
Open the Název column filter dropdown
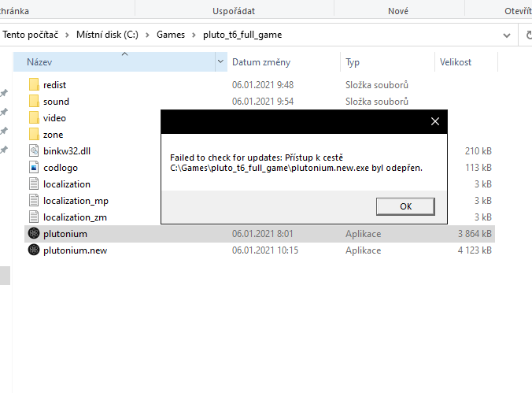coord(220,61)
